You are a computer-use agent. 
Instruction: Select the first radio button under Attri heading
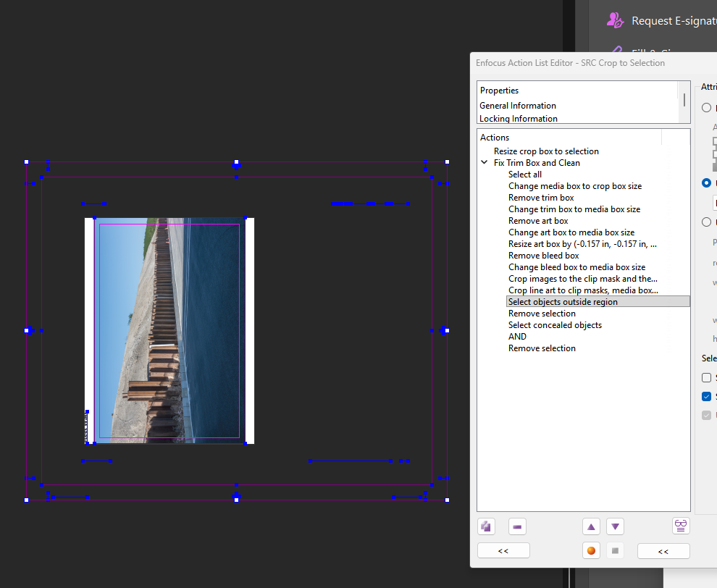[x=706, y=107]
